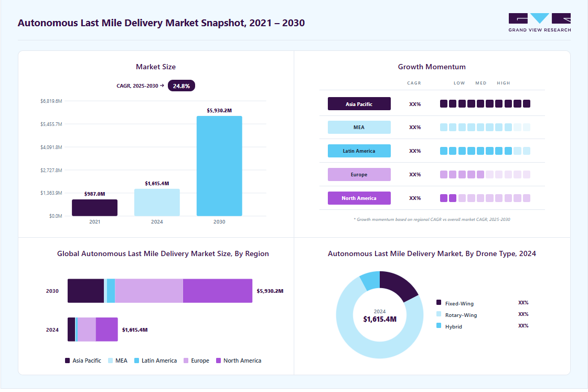
Task: Click the Latin America momentum indicator squares
Action: coord(485,151)
